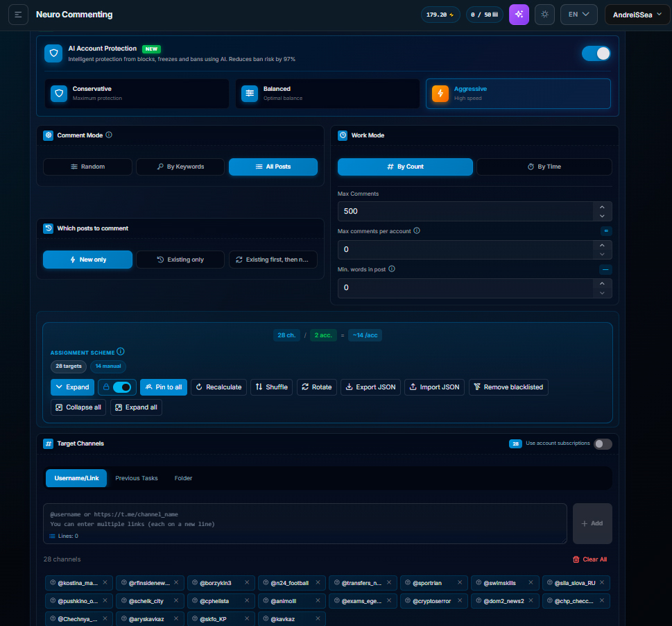Increase Max comments per account value
The width and height of the screenshot is (672, 626).
[x=602, y=245]
